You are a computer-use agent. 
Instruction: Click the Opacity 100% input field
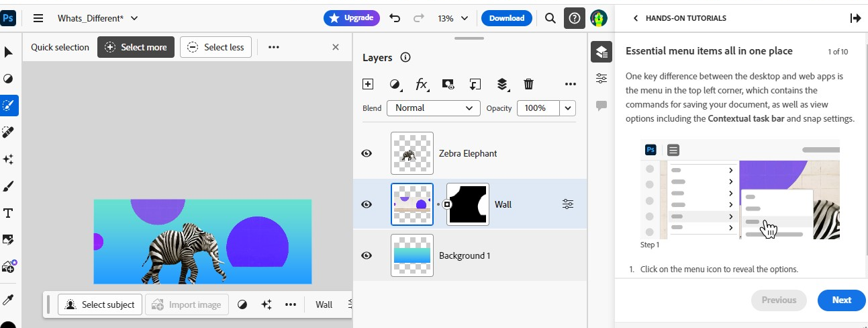538,108
